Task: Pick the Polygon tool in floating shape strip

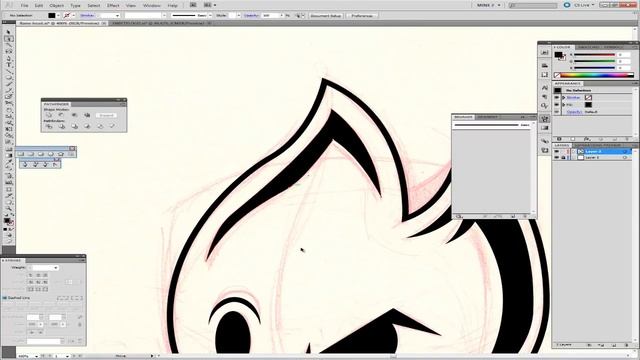Action: (51, 154)
